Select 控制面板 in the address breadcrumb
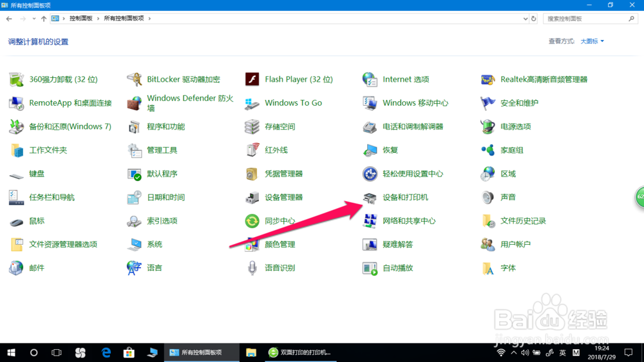The height and width of the screenshot is (362, 644). tap(81, 19)
